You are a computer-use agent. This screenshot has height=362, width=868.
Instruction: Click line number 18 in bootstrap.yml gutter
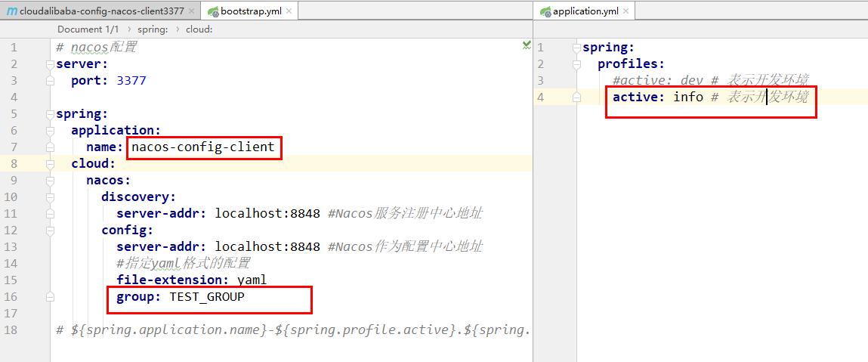[11, 330]
